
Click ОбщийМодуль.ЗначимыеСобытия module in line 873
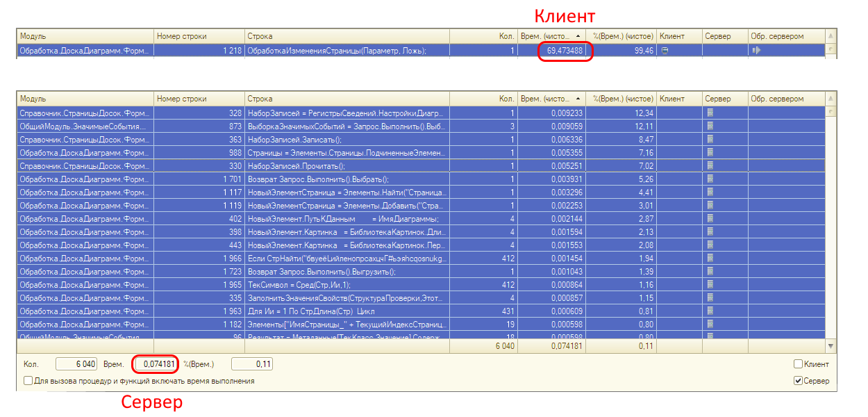pos(84,126)
